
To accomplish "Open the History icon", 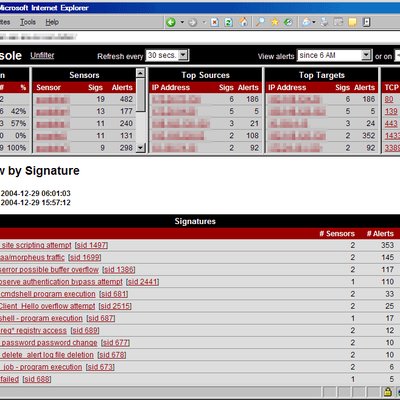I will (288, 22).
